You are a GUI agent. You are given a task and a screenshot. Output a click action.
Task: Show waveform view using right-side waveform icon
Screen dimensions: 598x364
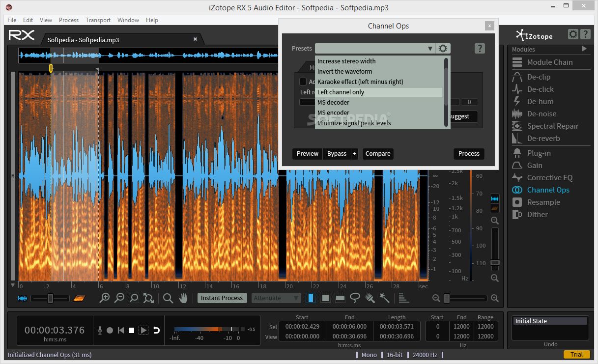click(x=495, y=199)
